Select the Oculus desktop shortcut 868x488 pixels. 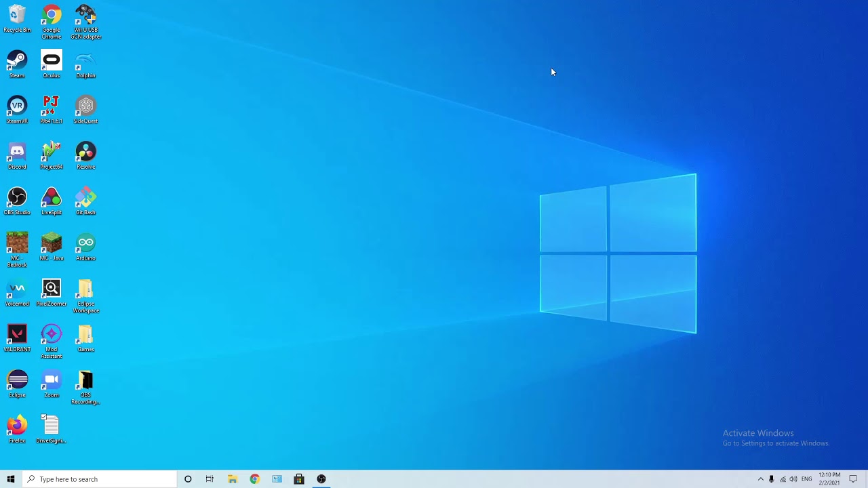(52, 64)
